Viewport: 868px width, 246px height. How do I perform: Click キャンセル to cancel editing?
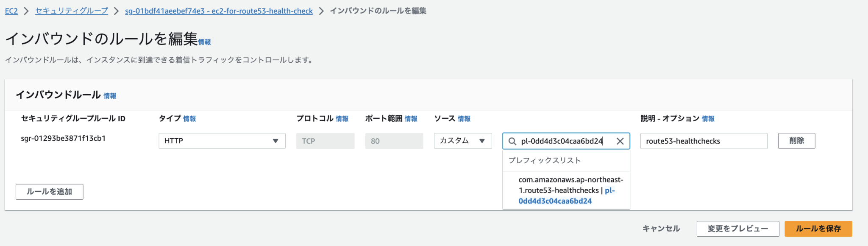(x=661, y=229)
